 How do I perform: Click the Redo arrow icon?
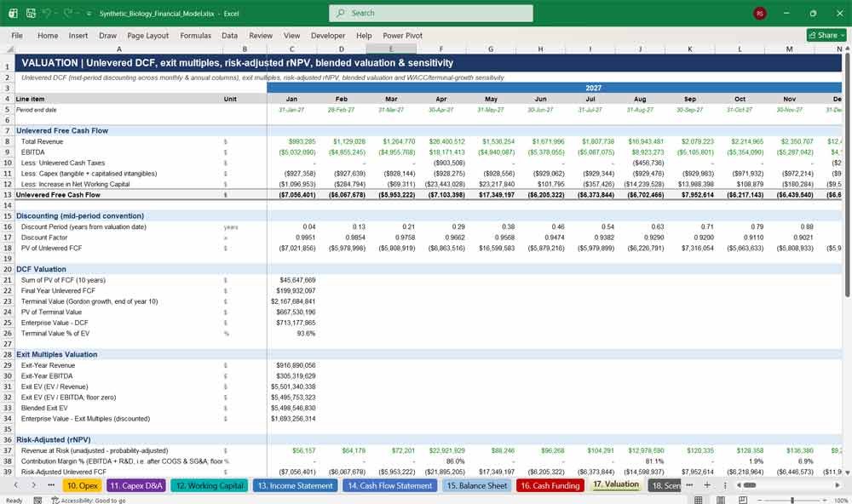tap(68, 13)
